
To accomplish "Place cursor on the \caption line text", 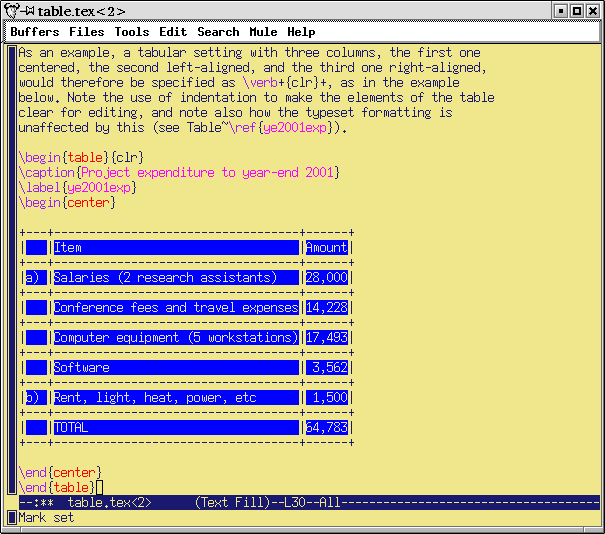I will 180,173.
